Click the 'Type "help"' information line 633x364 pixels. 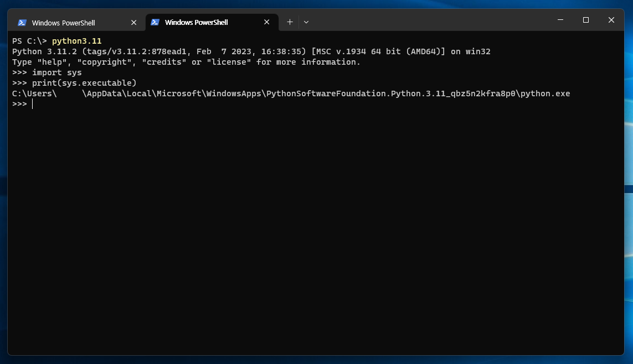186,61
